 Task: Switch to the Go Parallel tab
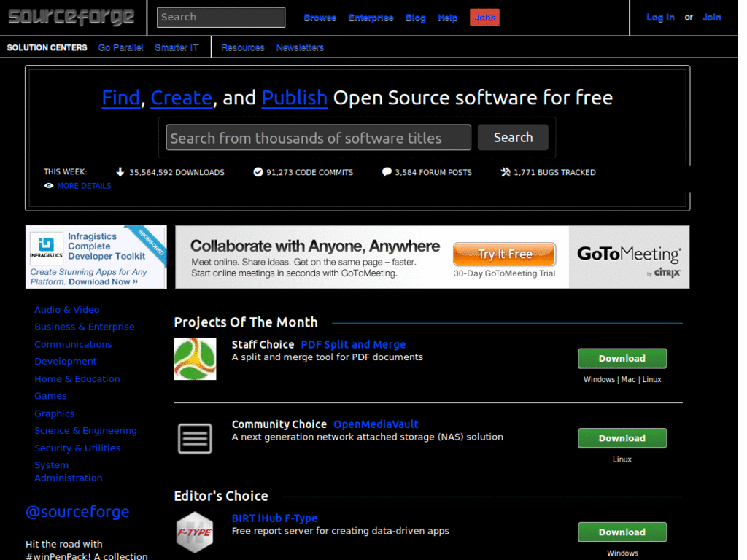click(x=120, y=47)
